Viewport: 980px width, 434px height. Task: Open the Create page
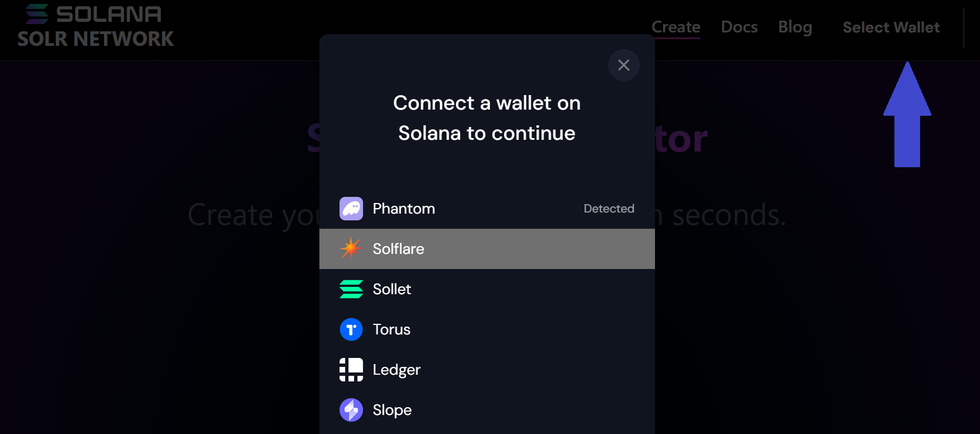click(x=676, y=27)
